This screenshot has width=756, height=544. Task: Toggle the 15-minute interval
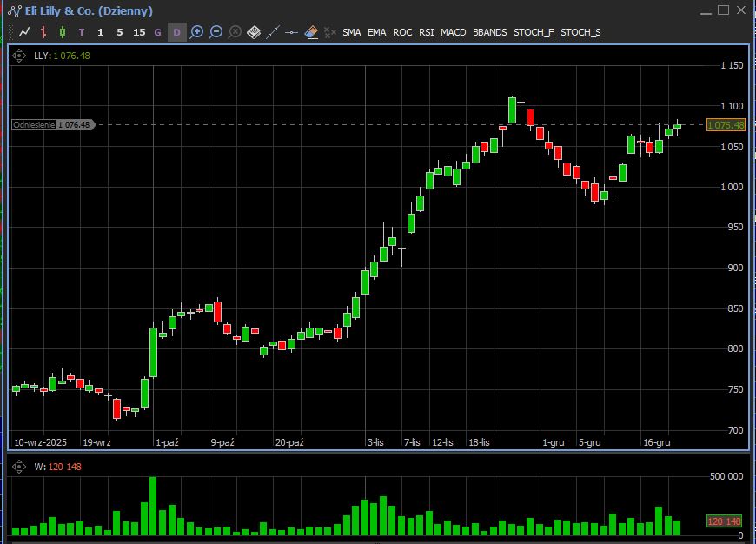click(x=139, y=32)
